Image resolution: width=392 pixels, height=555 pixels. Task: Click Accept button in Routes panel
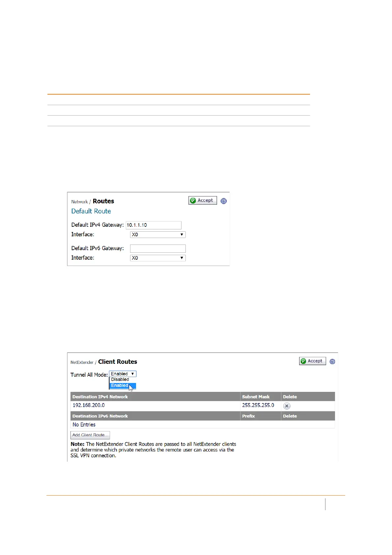pos(203,200)
